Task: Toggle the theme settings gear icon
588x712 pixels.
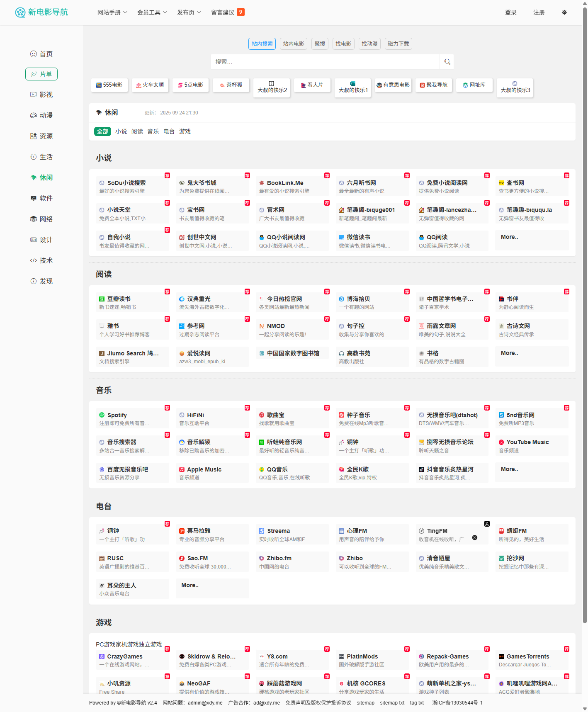Action: [564, 12]
